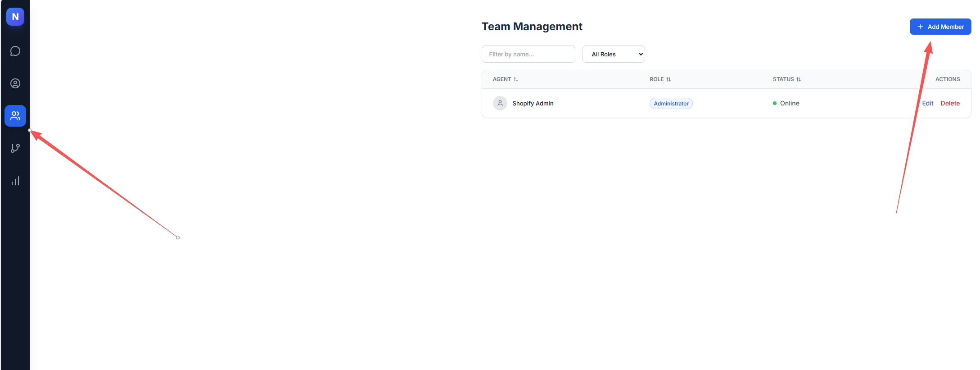Click the Shopify Admin avatar icon
Screen dimensions: 980x370
500,103
